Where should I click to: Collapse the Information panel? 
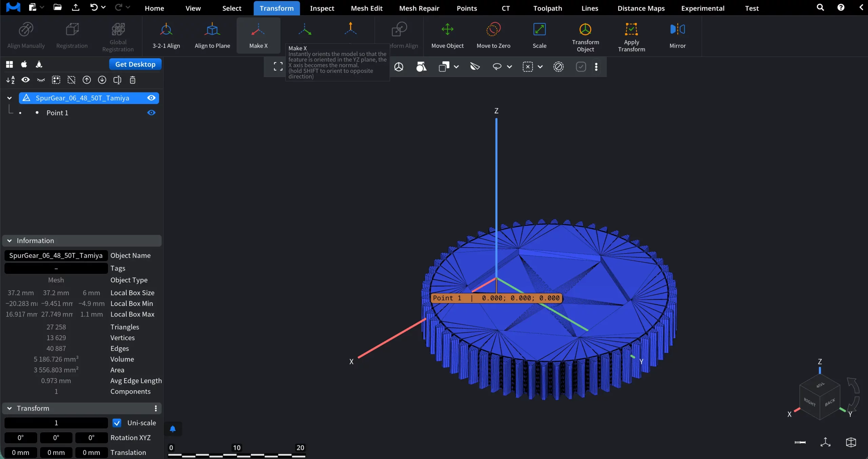[9, 241]
